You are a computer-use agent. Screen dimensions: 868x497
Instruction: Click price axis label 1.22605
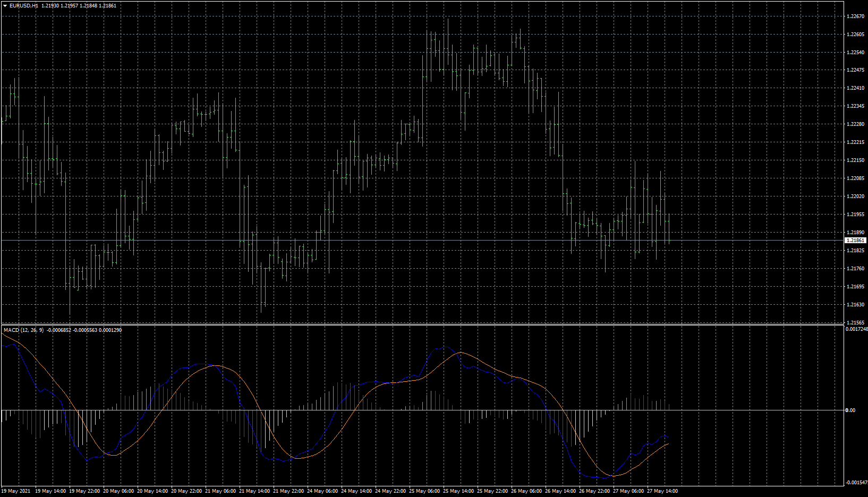point(855,35)
